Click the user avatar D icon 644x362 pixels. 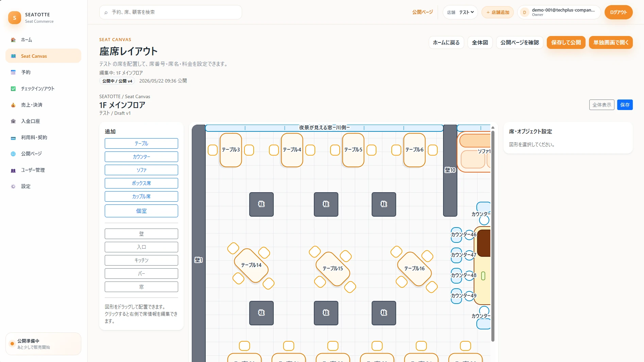click(525, 12)
